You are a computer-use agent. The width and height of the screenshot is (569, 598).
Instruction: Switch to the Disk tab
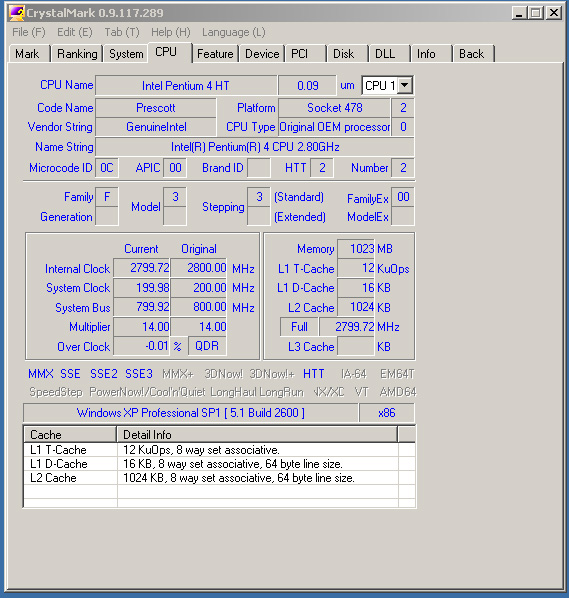[347, 54]
